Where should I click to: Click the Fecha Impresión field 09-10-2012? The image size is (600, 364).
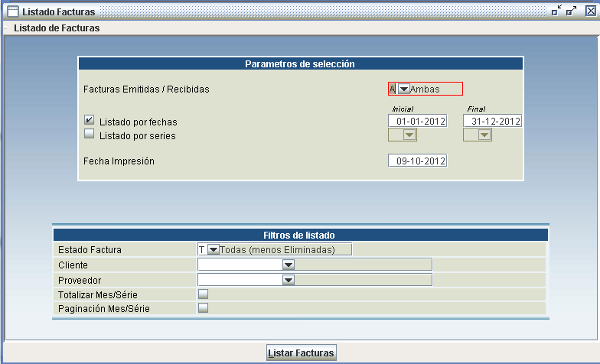tap(418, 161)
